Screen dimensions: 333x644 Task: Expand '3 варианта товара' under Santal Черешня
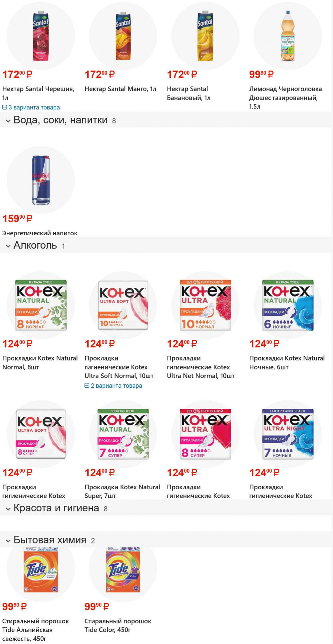pyautogui.click(x=31, y=107)
